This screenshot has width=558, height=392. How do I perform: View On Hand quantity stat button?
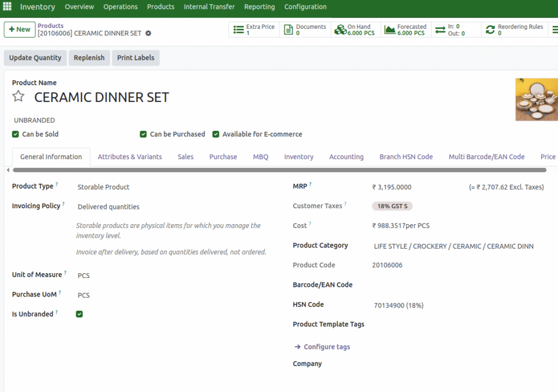point(355,30)
